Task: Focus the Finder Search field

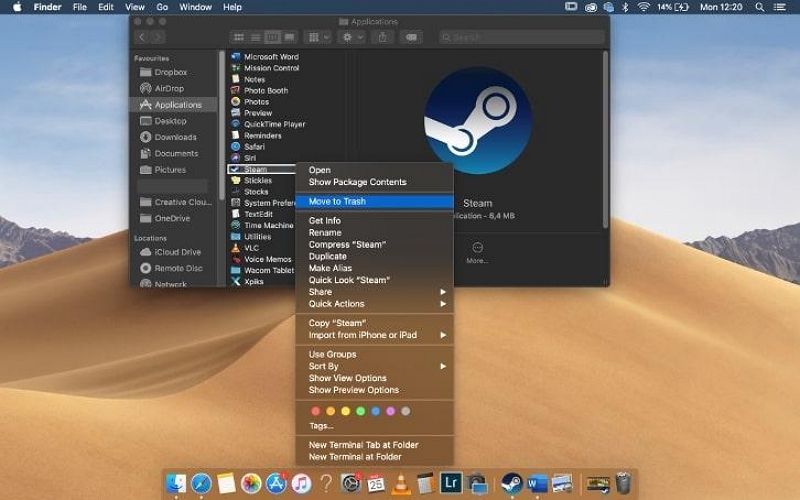Action: [x=521, y=37]
